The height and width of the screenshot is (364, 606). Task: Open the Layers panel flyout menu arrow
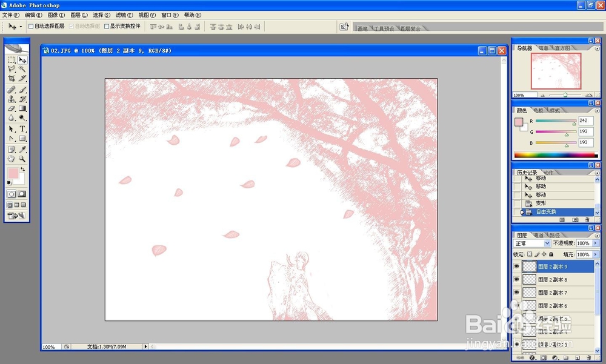(598, 236)
